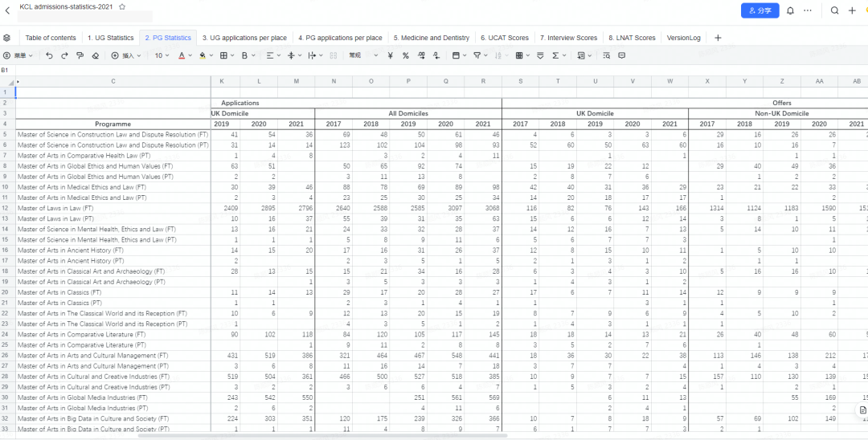The height and width of the screenshot is (440, 868).
Task: Open text wrap dropdown
Action: (315, 55)
